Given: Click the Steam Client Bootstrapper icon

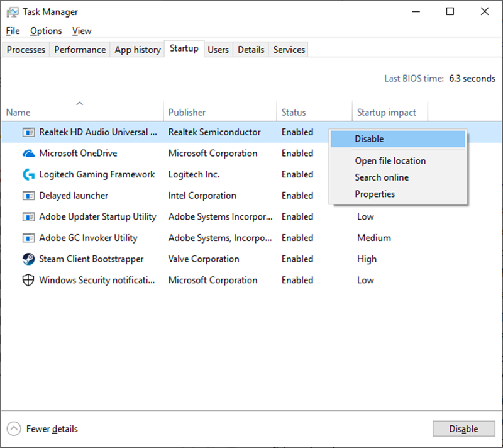Looking at the screenshot, I should (x=28, y=259).
